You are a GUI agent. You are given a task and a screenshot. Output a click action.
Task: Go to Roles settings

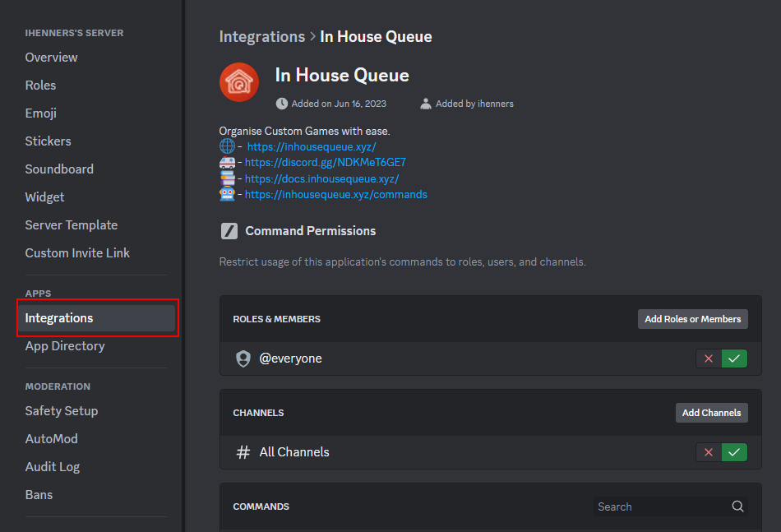pos(40,86)
